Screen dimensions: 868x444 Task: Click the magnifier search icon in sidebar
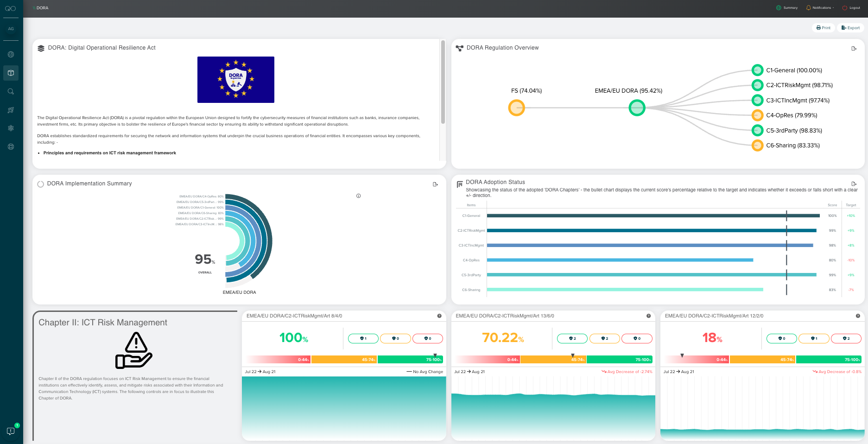pyautogui.click(x=11, y=91)
